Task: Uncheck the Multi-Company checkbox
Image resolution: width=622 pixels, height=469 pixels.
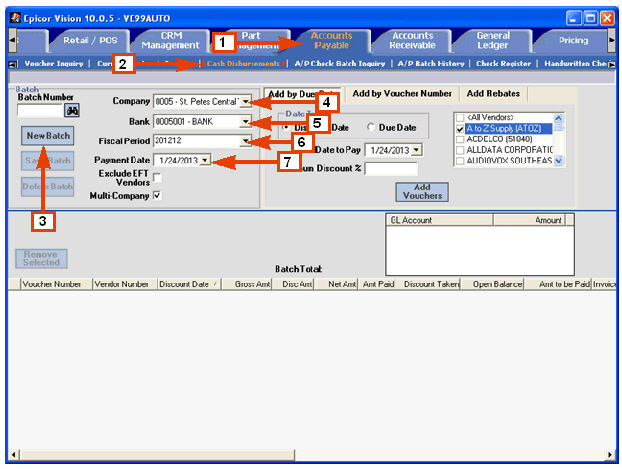Action: coord(157,195)
